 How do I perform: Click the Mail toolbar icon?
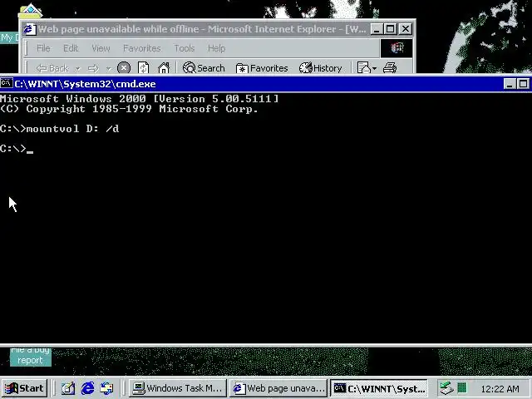[364, 68]
